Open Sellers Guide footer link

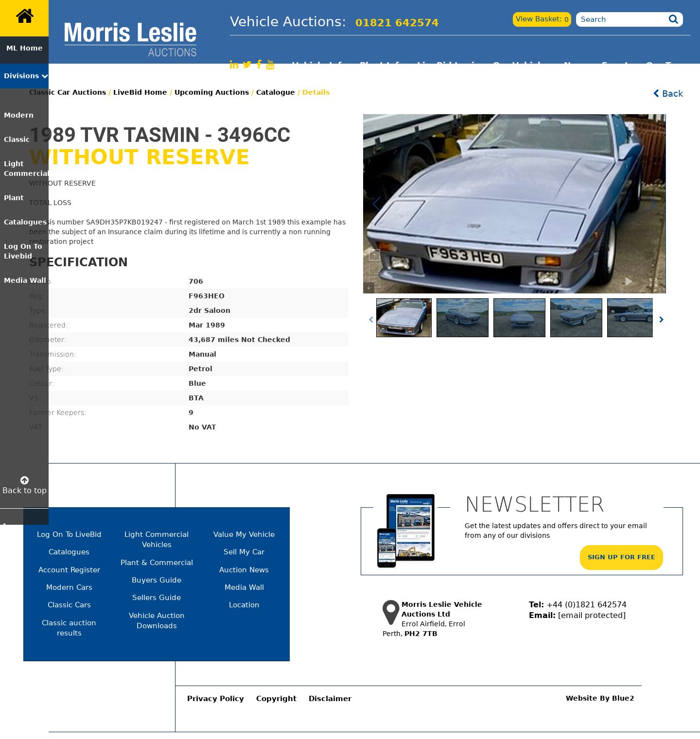(x=157, y=598)
